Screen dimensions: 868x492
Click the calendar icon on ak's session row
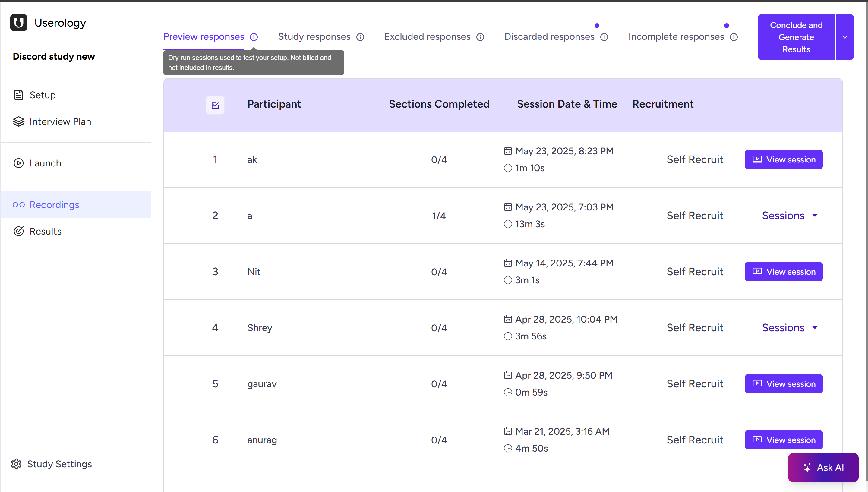(508, 151)
